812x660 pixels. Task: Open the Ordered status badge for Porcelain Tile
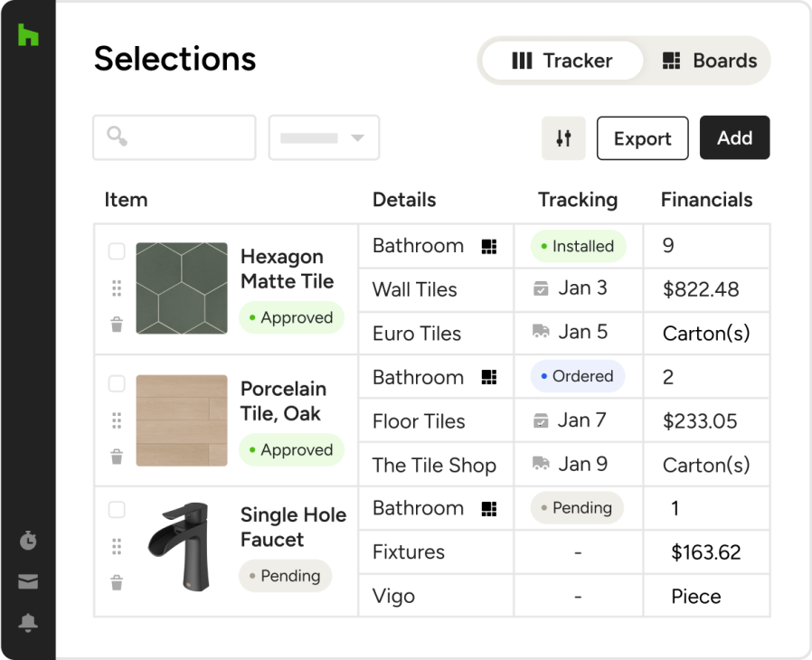577,377
